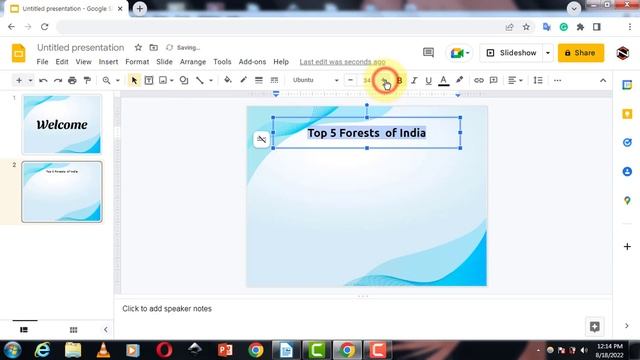640x360 pixels.
Task: Open the File menu
Action: [x=42, y=62]
